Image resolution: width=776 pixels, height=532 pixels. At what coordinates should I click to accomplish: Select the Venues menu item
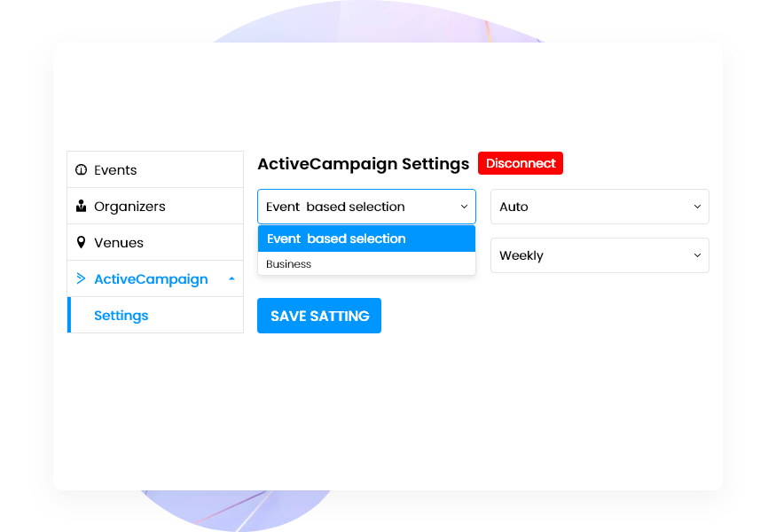(x=120, y=242)
